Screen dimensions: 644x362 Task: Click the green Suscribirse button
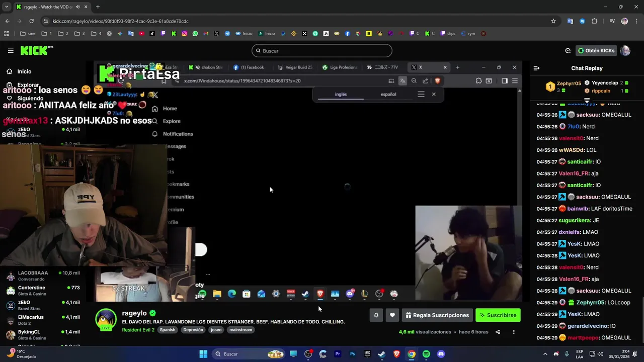498,315
